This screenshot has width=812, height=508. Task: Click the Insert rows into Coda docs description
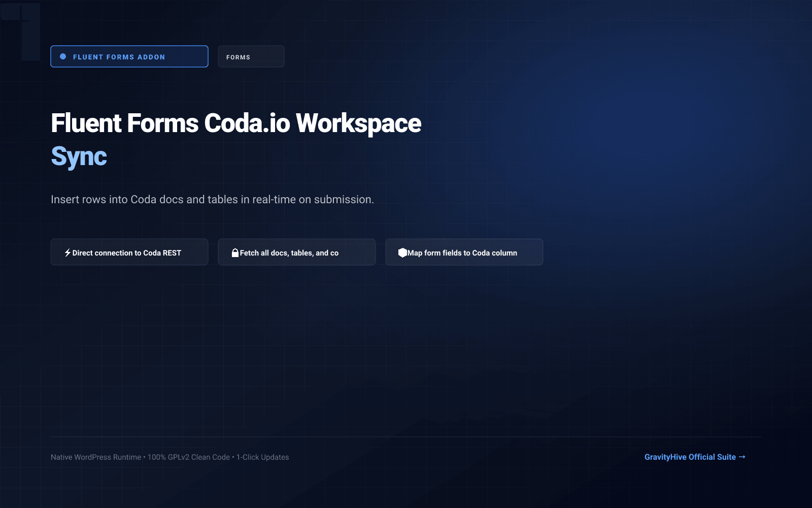pos(212,200)
